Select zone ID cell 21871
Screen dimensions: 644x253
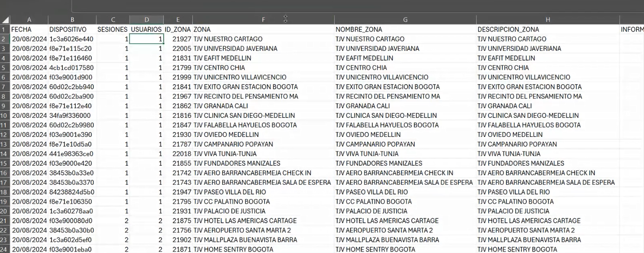coord(178,249)
